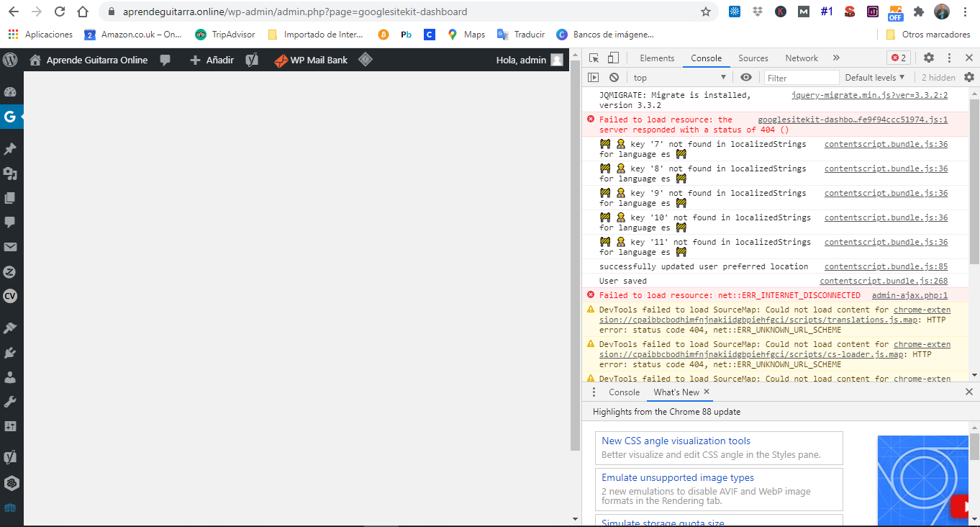Switch to the Elements tab
This screenshot has width=980, height=527.
[x=657, y=58]
